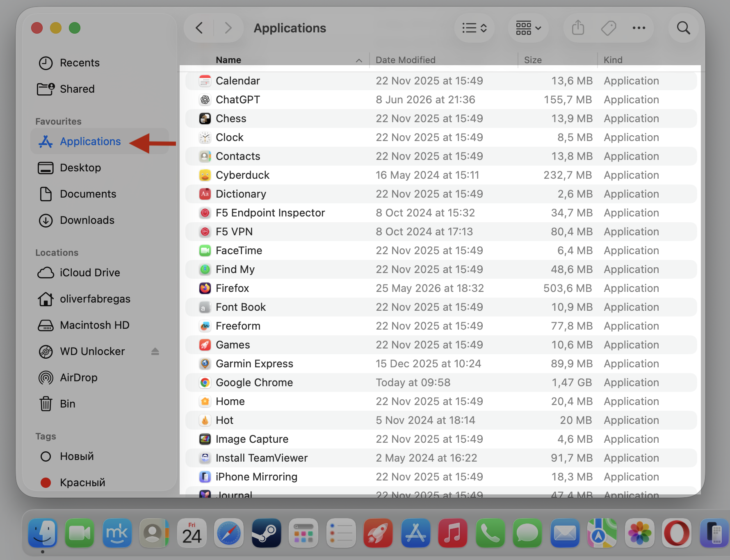
Task: Open Downloads in the sidebar
Action: coord(100,220)
